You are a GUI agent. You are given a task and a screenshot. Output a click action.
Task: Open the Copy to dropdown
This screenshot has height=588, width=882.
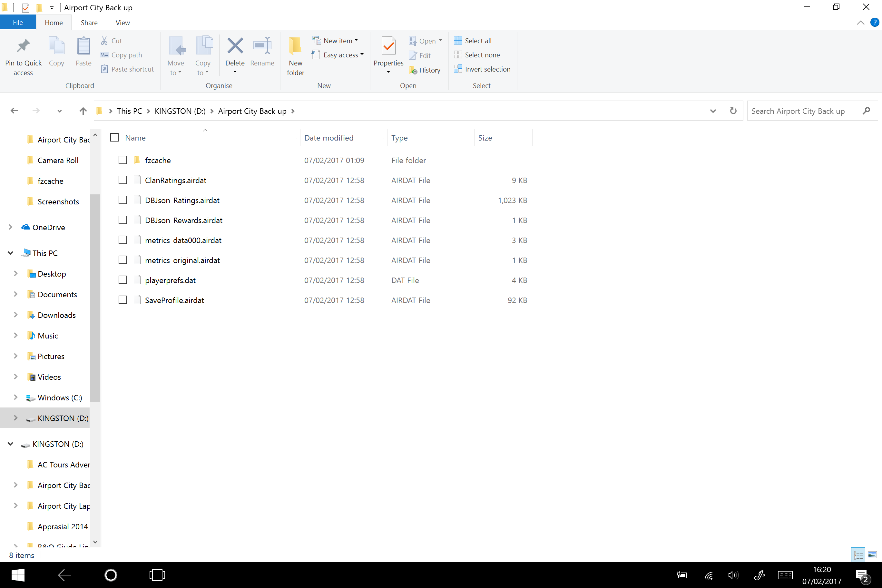click(x=203, y=55)
